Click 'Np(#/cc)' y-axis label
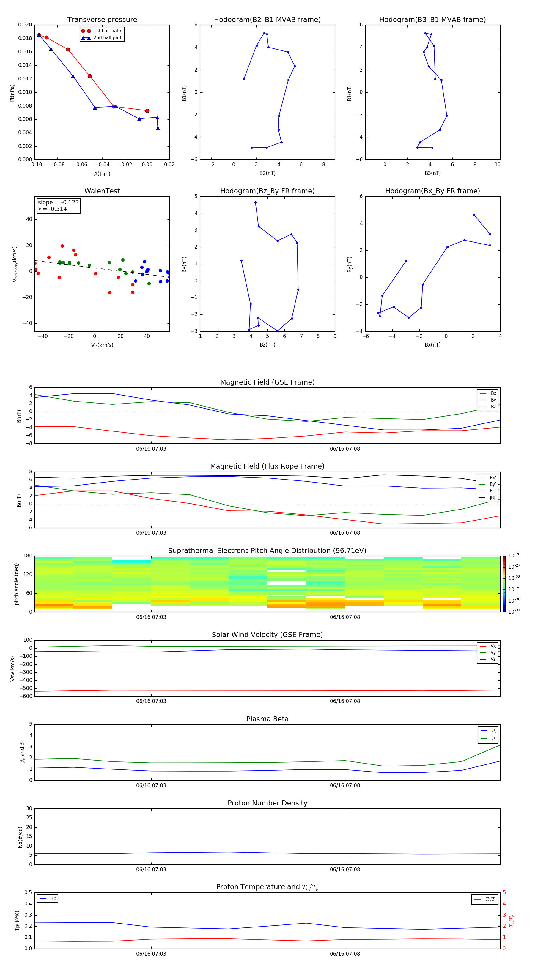 point(20,837)
